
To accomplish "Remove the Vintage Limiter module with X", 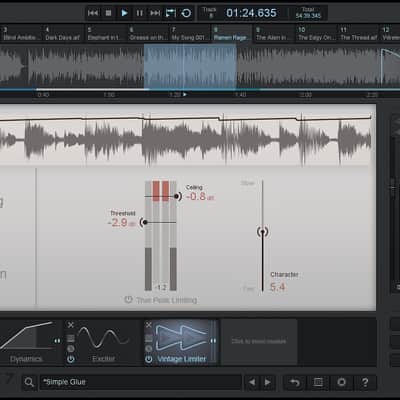I will pos(149,325).
